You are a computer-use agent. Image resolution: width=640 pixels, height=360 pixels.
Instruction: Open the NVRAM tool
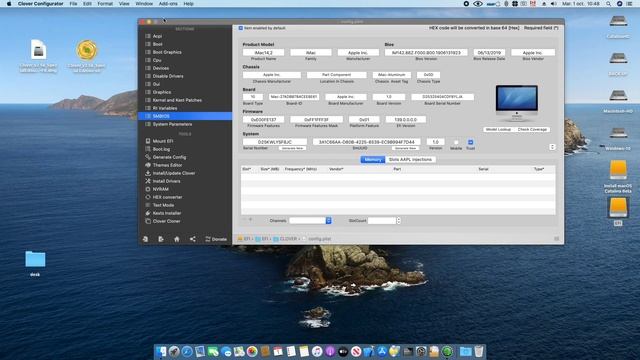coord(160,189)
